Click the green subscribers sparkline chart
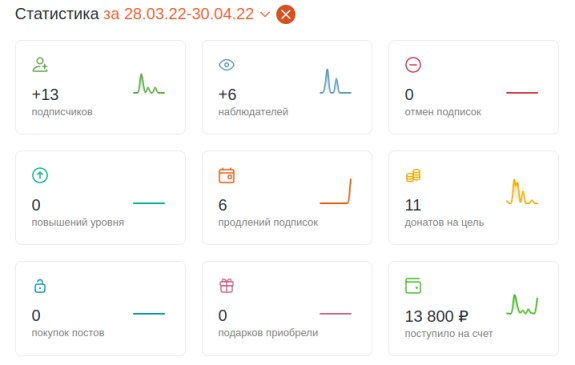This screenshot has height=365, width=575. click(149, 84)
